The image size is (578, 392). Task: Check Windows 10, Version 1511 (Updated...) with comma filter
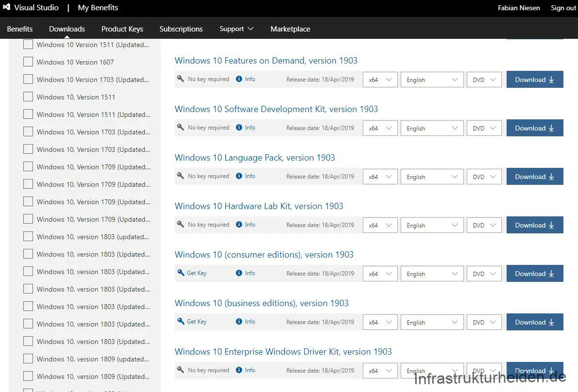(x=28, y=114)
